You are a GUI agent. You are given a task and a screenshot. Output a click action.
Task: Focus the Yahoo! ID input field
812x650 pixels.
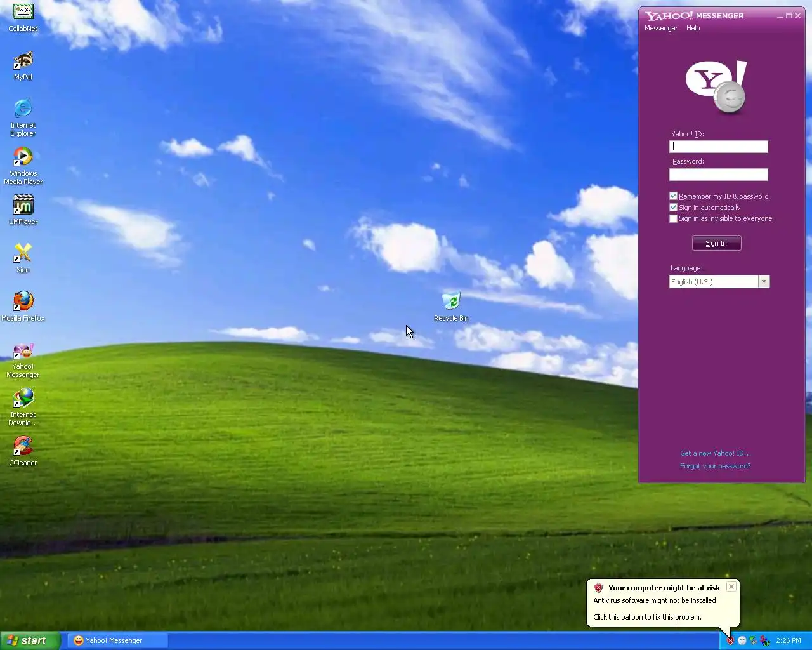(x=718, y=147)
